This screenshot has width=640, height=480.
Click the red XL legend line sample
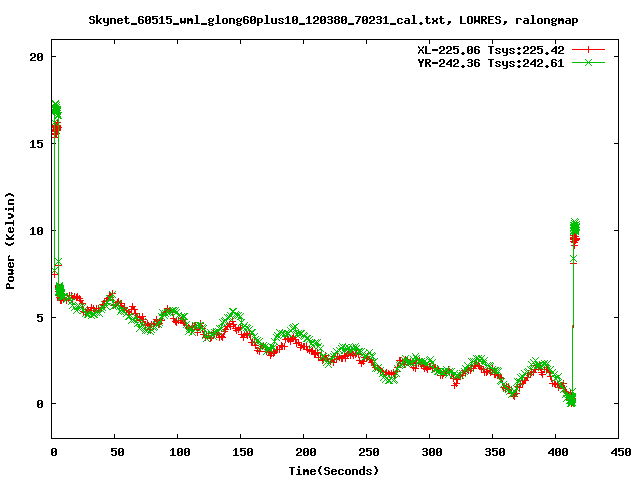[x=588, y=50]
